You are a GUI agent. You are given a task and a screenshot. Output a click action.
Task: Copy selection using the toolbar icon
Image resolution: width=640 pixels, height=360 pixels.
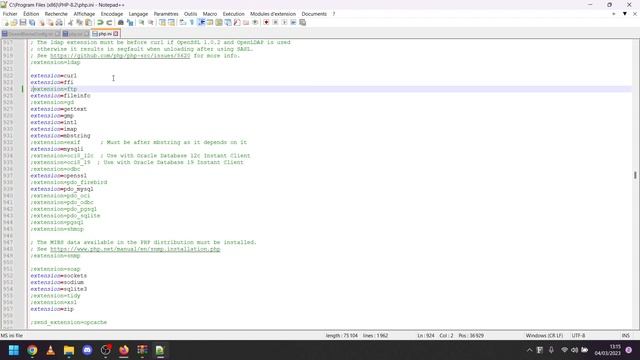click(79, 22)
